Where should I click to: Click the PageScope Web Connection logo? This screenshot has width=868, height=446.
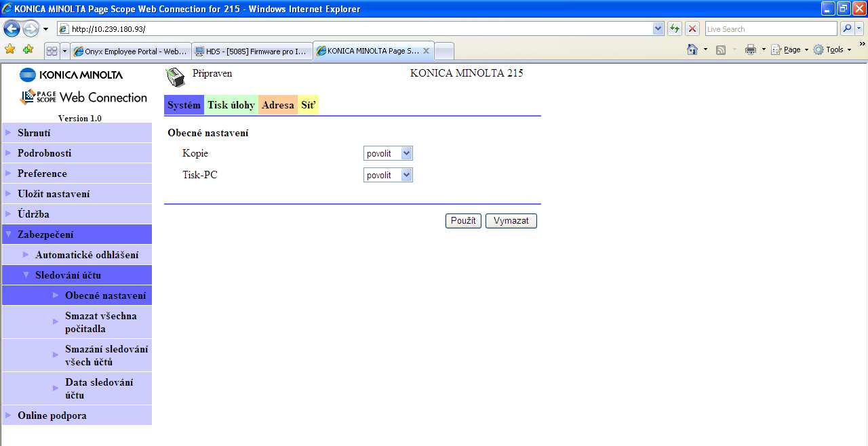pos(83,97)
